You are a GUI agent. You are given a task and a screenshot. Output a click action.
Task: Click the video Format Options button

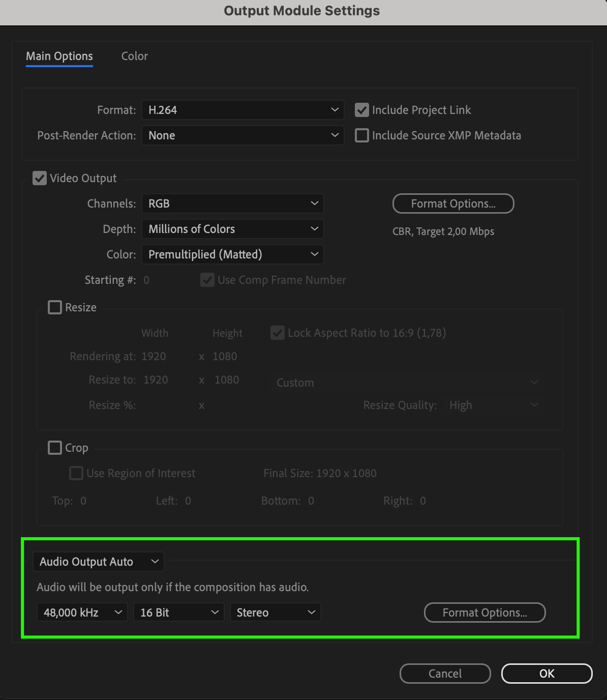click(453, 203)
